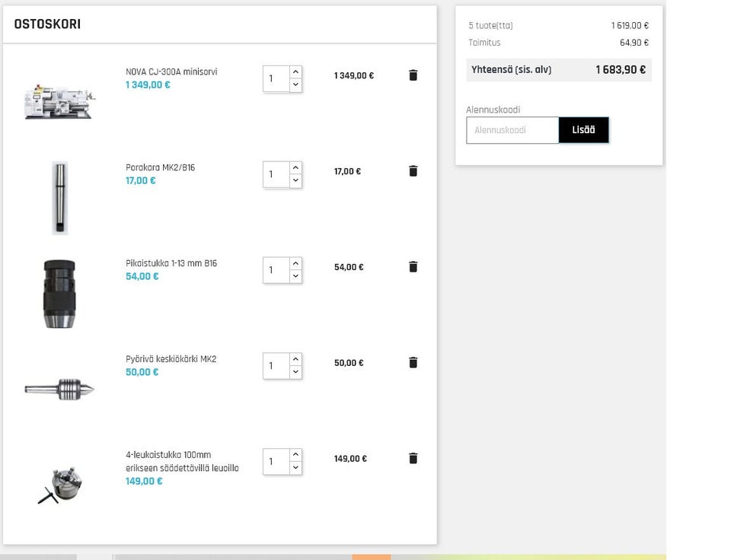Click the Yhteensä (sis. alv) total row
Image resolution: width=731 pixels, height=560 pixels.
pos(559,70)
